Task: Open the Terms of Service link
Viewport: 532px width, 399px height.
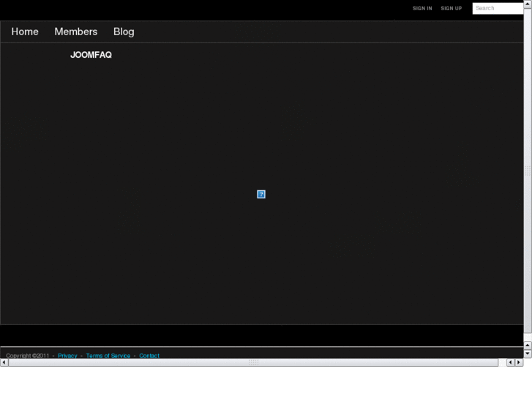Action: click(x=108, y=356)
